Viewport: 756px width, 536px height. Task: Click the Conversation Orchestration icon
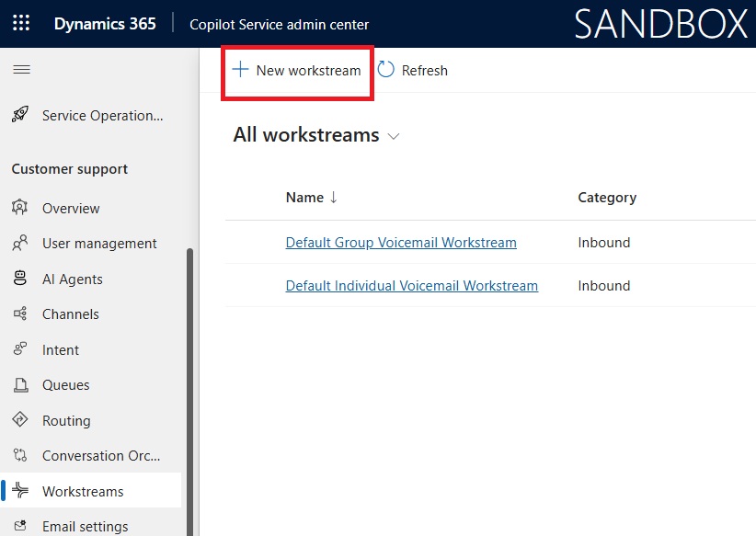click(x=19, y=455)
